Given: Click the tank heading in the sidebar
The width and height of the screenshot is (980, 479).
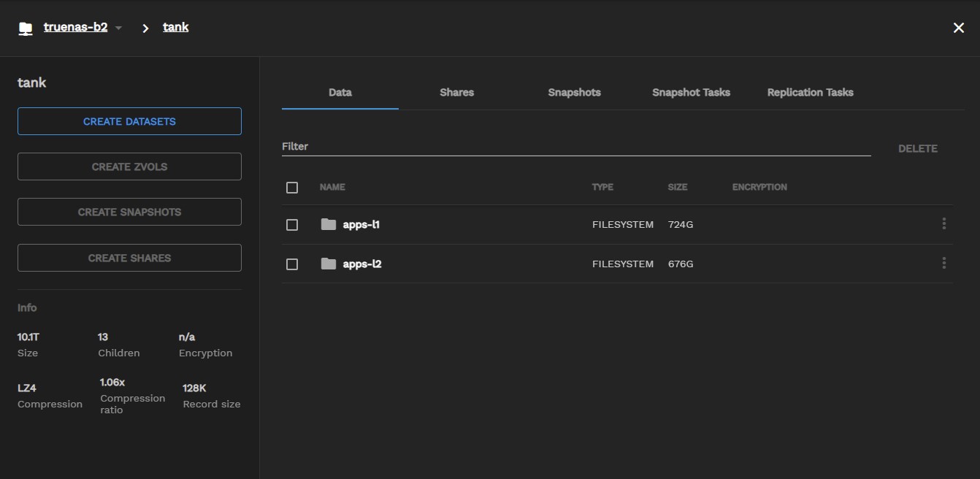Looking at the screenshot, I should click(x=32, y=83).
